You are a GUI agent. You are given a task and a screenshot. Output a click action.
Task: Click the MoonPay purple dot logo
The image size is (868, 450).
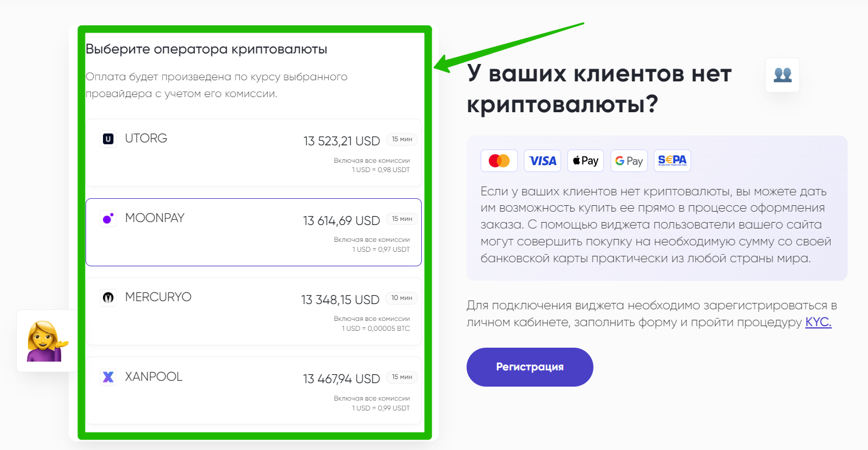click(108, 219)
